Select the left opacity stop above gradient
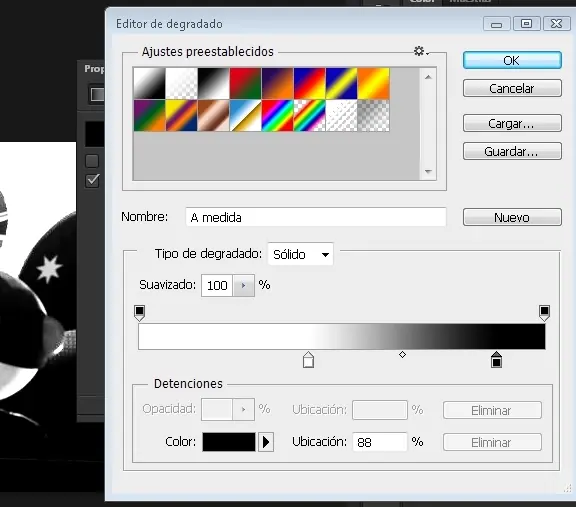 [x=140, y=313]
